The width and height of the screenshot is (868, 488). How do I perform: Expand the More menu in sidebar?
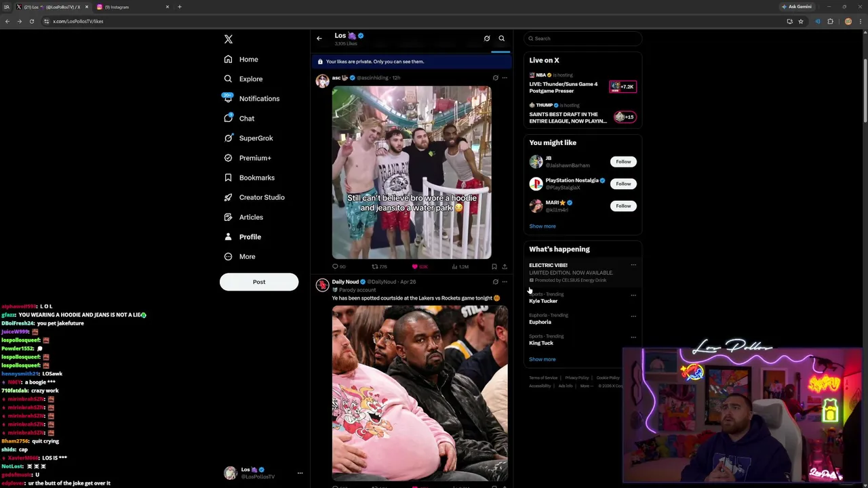coord(239,256)
